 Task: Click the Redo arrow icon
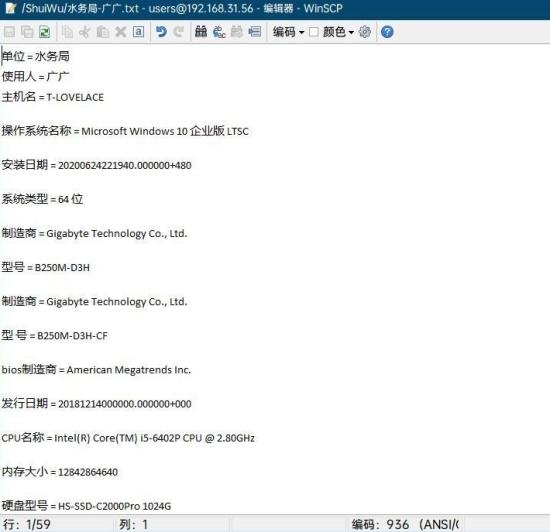click(179, 32)
